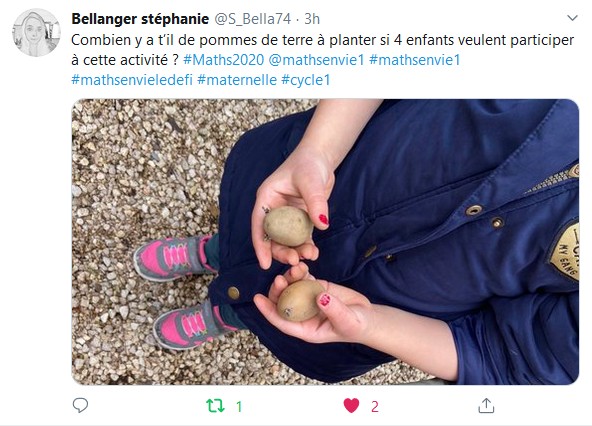Open the #cycle1 hashtag
Viewport: 592px width, 426px height.
(x=306, y=80)
